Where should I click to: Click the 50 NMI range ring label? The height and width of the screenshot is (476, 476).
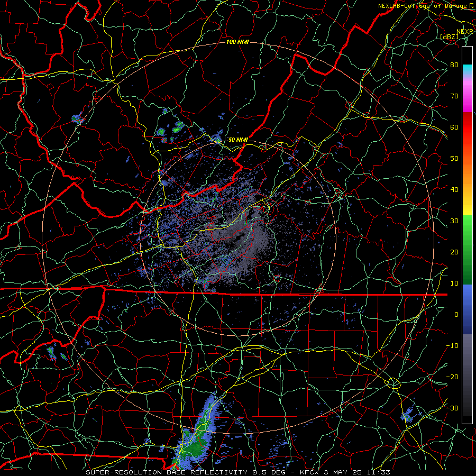[238, 140]
